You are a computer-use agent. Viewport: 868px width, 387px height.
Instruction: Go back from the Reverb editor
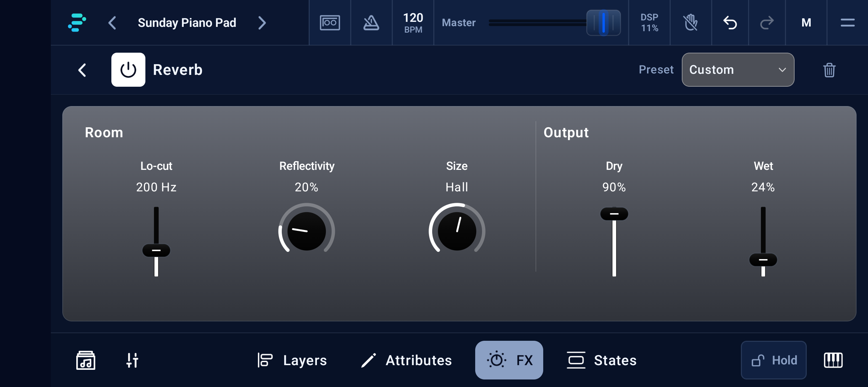pyautogui.click(x=82, y=70)
